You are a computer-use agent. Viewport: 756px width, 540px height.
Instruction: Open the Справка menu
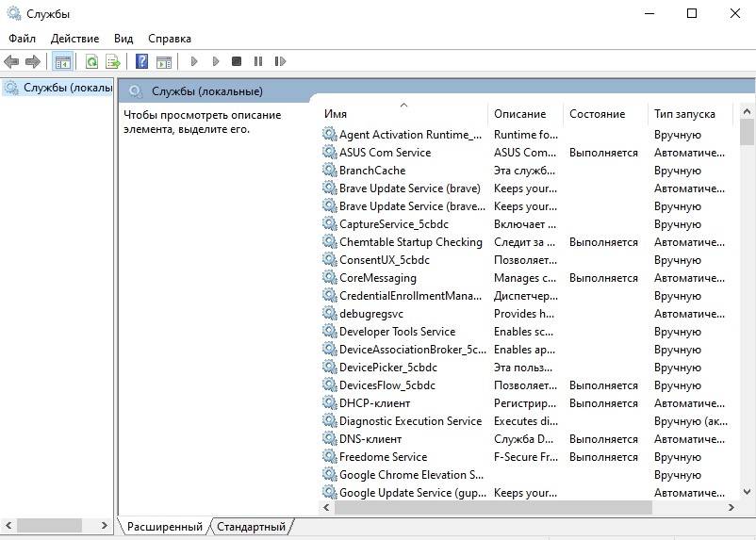(169, 39)
